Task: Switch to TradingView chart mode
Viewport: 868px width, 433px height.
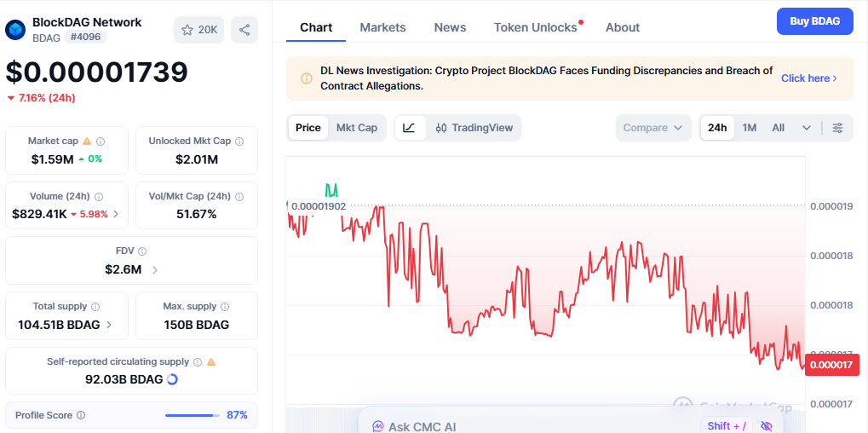Action: 474,128
